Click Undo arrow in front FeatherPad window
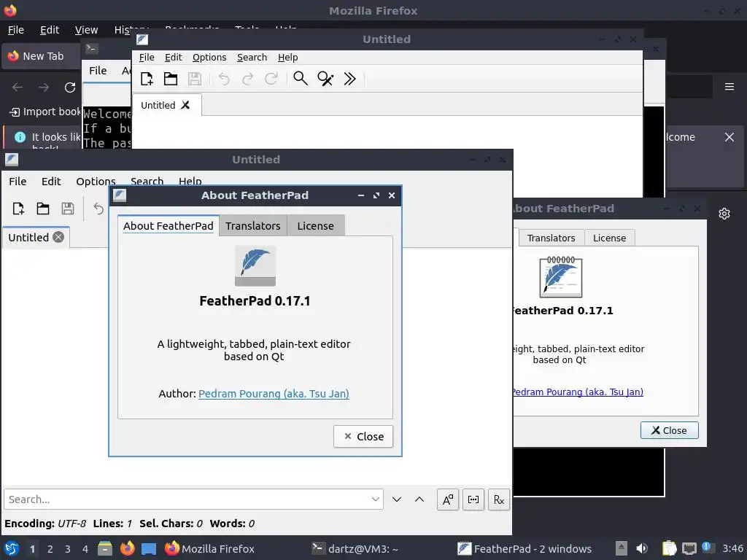The height and width of the screenshot is (560, 747). (98, 209)
